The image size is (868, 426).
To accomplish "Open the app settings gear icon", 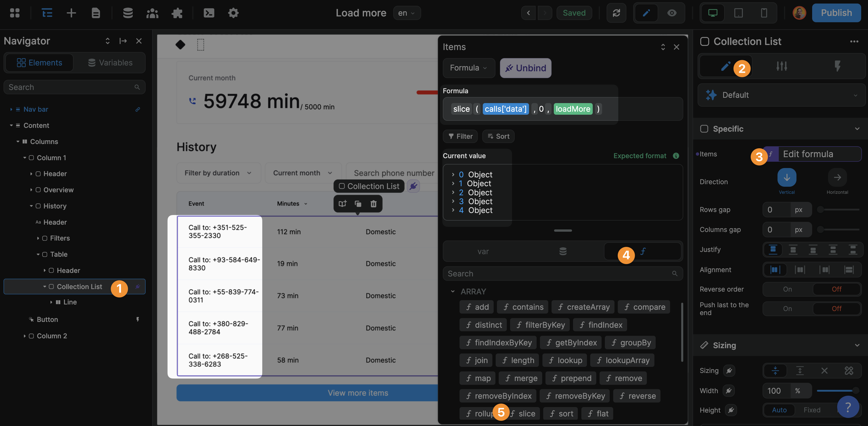I will 233,13.
